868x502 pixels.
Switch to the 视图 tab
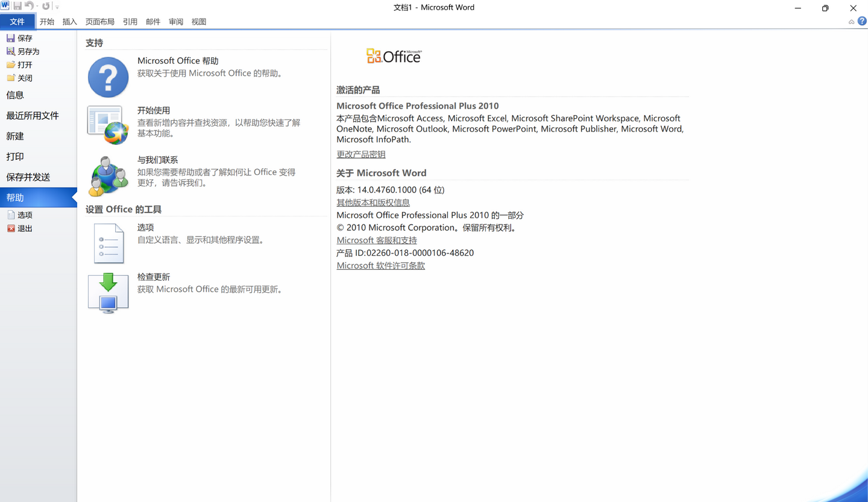(x=199, y=22)
